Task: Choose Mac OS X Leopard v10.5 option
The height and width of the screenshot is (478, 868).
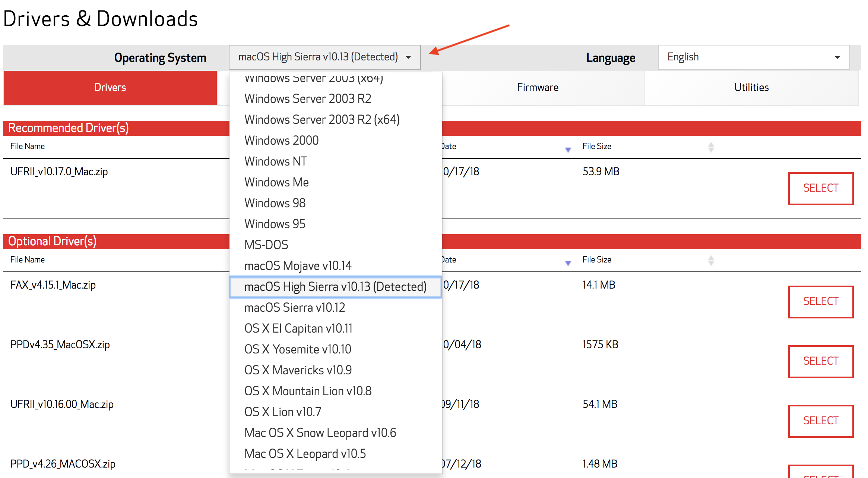Action: pos(335,454)
